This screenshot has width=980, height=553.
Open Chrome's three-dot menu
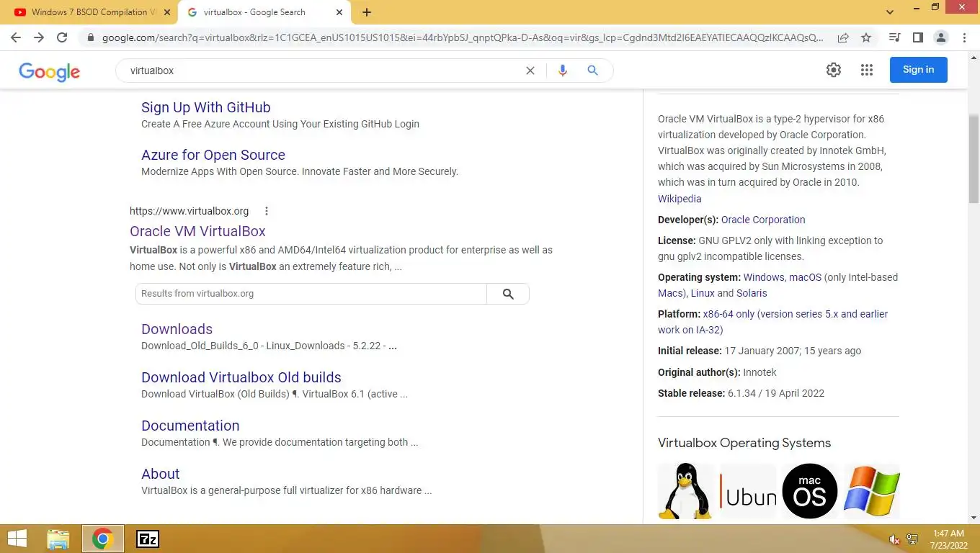(x=964, y=37)
